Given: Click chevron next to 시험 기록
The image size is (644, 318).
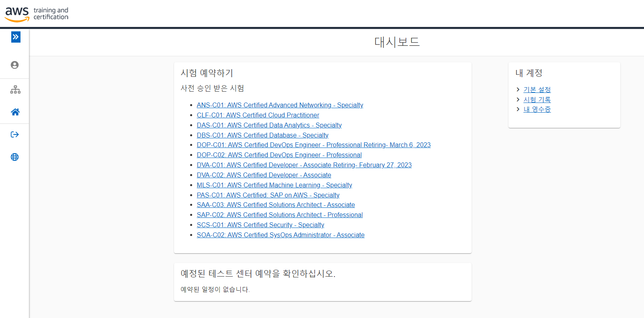Looking at the screenshot, I should point(518,99).
